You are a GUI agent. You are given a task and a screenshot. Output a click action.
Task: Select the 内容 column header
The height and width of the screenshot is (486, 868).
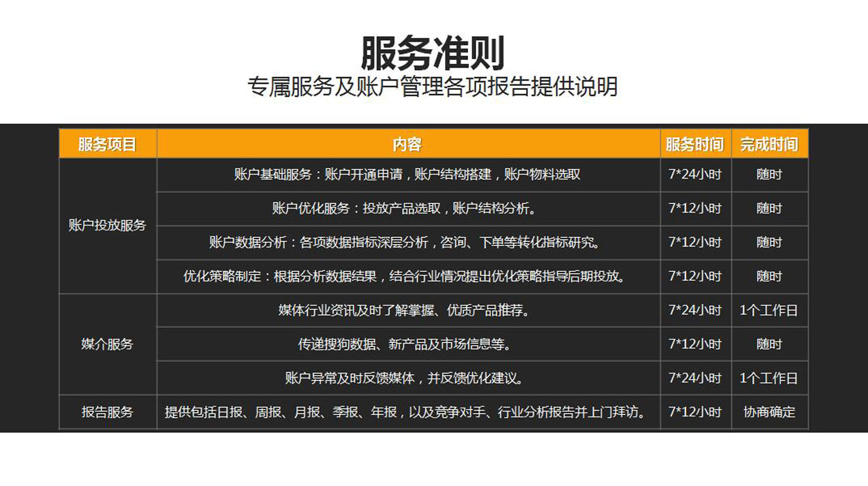(407, 144)
